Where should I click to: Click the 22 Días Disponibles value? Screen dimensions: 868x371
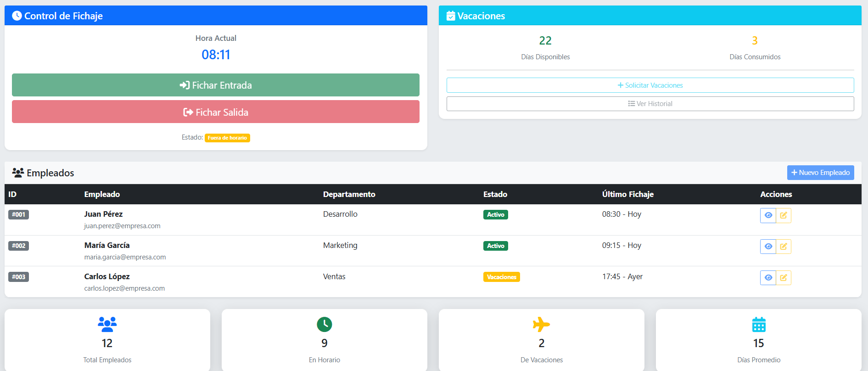(545, 40)
